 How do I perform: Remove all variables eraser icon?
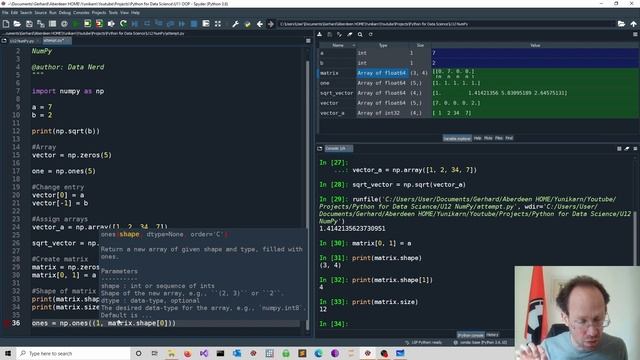[350, 35]
